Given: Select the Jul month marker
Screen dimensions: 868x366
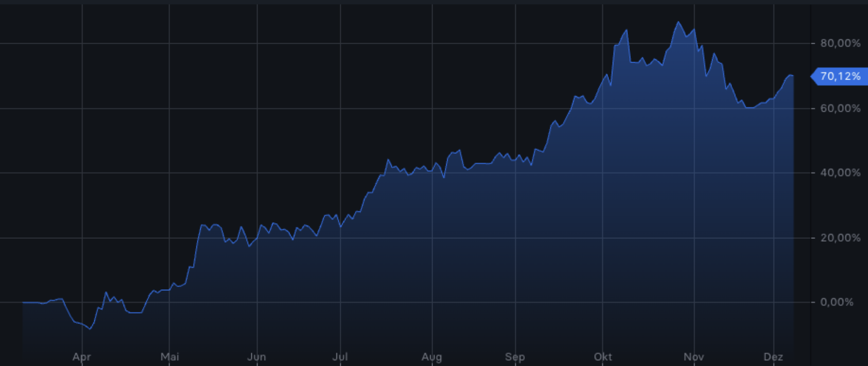Looking at the screenshot, I should (340, 357).
